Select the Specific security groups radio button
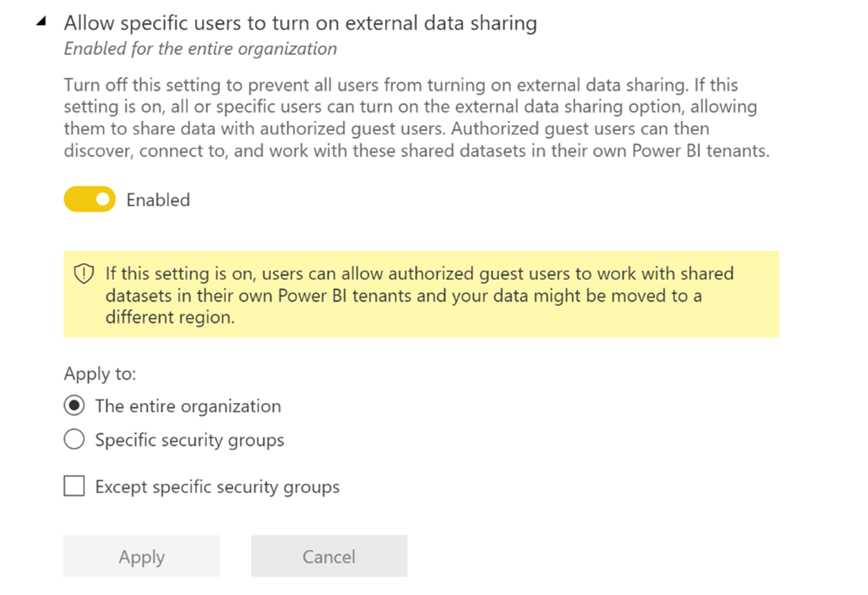 [74, 439]
